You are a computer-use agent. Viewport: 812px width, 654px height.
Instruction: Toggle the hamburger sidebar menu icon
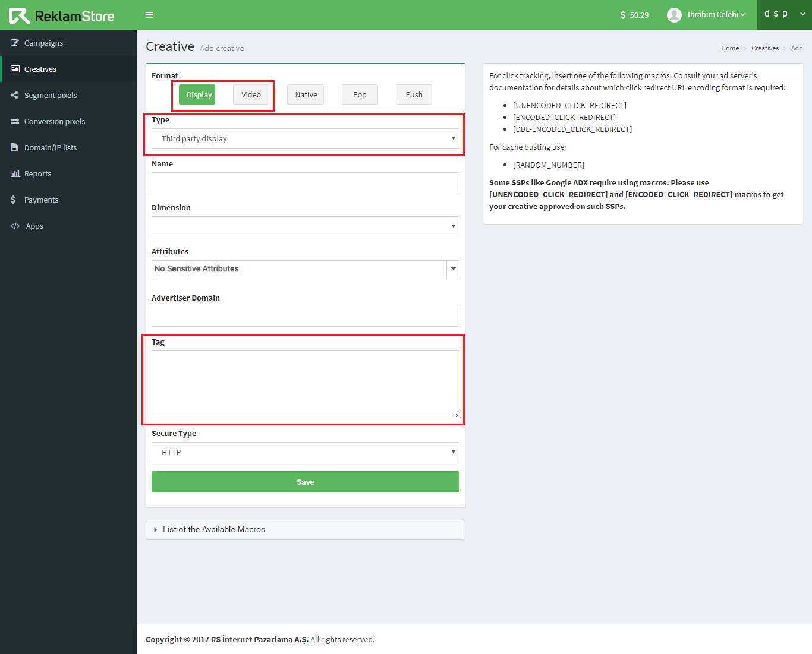[x=149, y=15]
